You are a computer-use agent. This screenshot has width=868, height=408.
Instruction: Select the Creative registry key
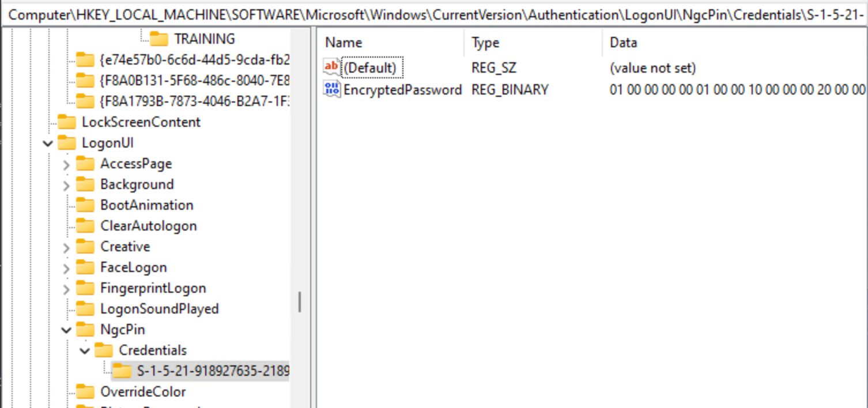tap(125, 247)
